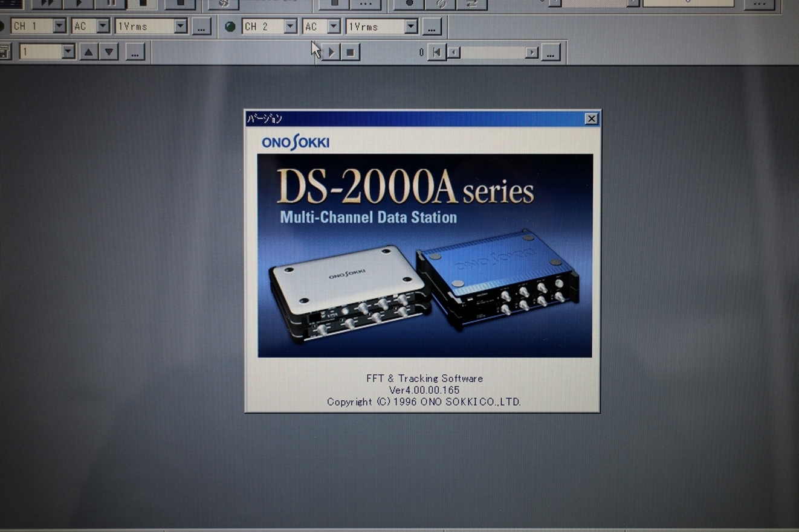799x532 pixels.
Task: Click the right arrow of the playback scrollbar
Action: (x=531, y=53)
